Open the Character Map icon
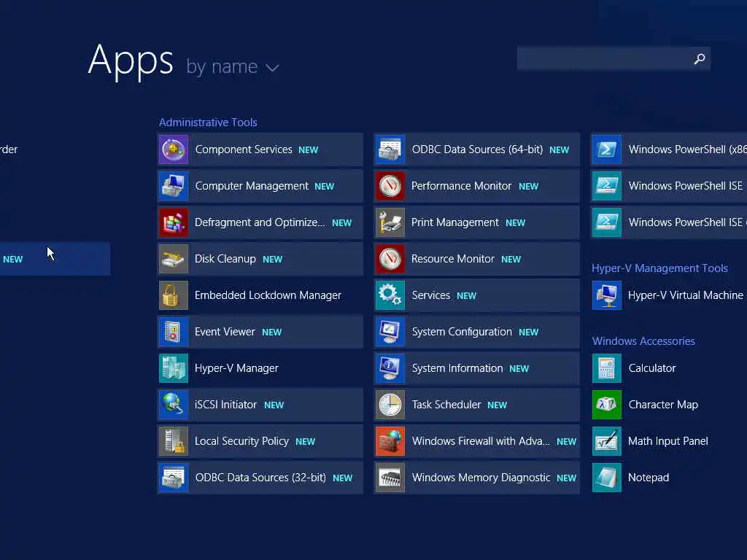 [x=607, y=405]
